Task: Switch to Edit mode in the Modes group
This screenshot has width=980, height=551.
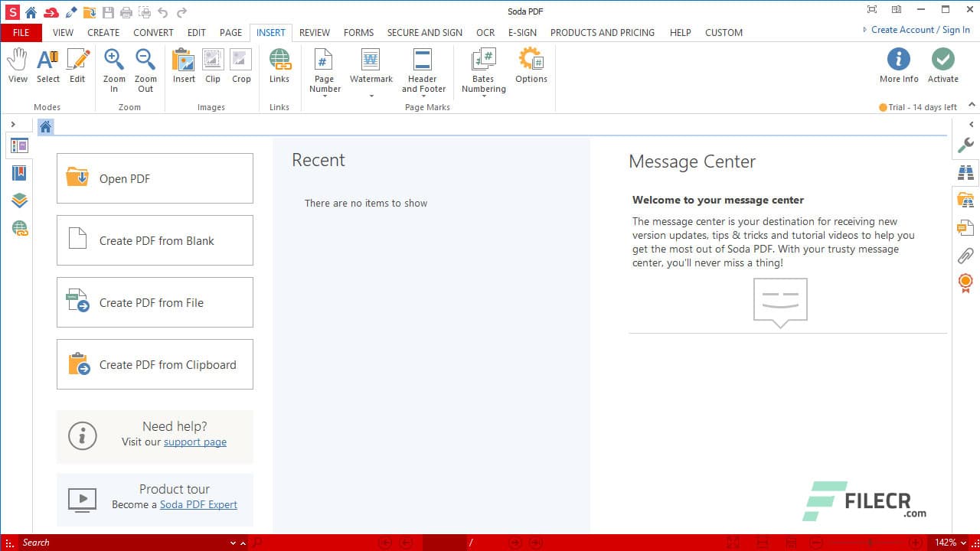Action: pos(77,65)
